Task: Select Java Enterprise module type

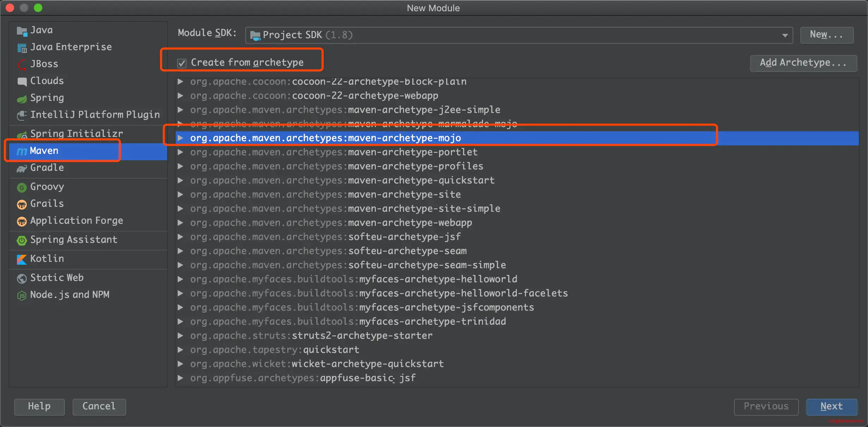Action: tap(71, 47)
